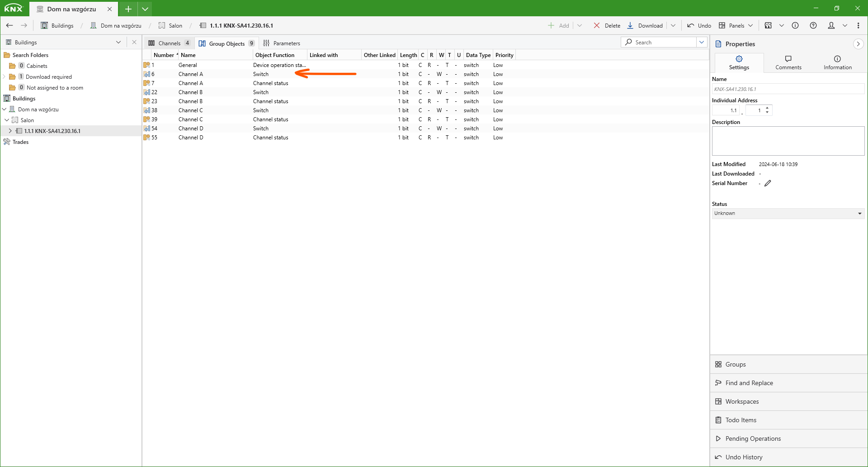Image resolution: width=868 pixels, height=467 pixels.
Task: Switch to the Comments properties tab
Action: 788,62
